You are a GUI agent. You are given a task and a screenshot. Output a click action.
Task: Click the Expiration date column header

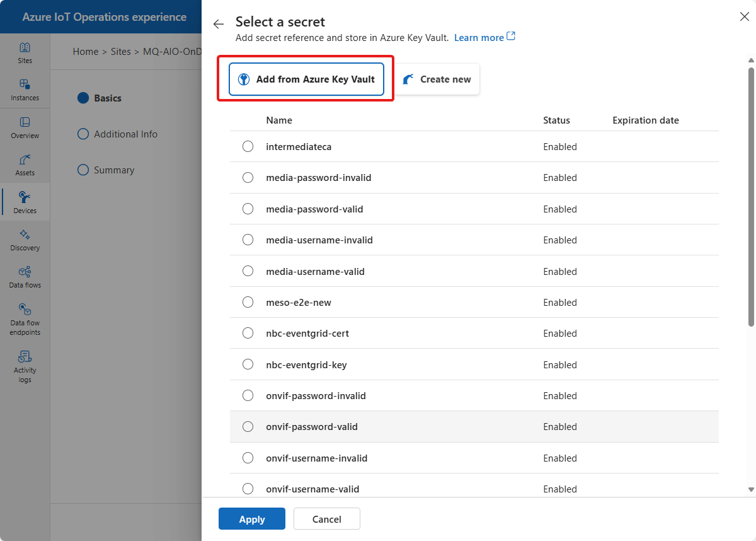tap(646, 120)
